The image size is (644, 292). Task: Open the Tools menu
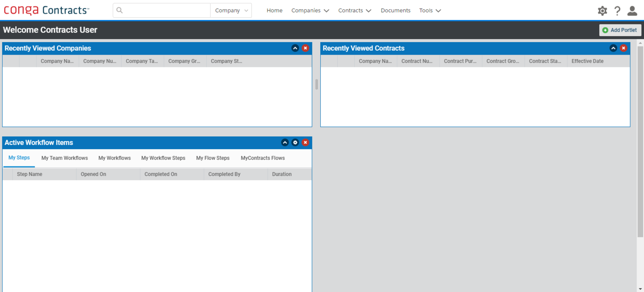coord(429,10)
